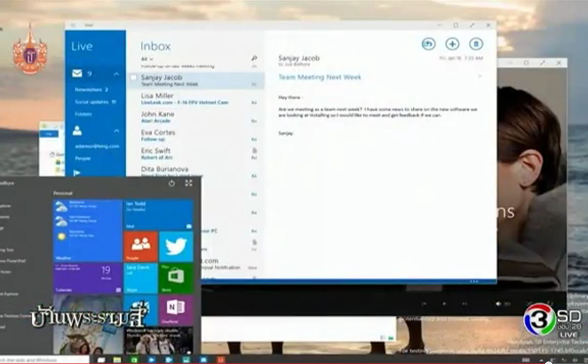The height and width of the screenshot is (364, 588).
Task: Check the selection box on Sanjay Jacob's email
Action: (134, 77)
